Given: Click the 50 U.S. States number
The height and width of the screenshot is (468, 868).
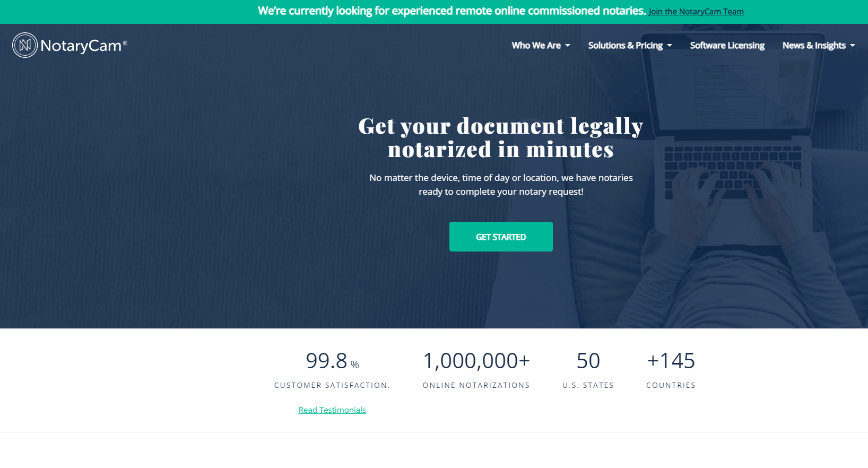Looking at the screenshot, I should pyautogui.click(x=588, y=361).
